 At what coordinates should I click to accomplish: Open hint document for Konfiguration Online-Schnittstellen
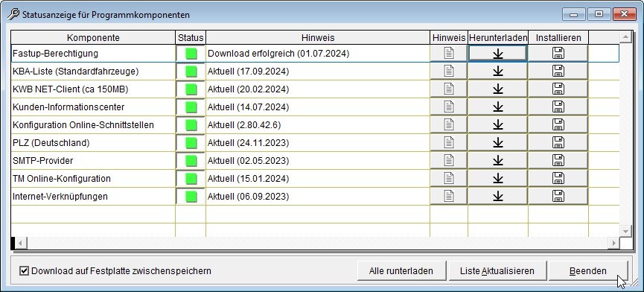(x=448, y=125)
